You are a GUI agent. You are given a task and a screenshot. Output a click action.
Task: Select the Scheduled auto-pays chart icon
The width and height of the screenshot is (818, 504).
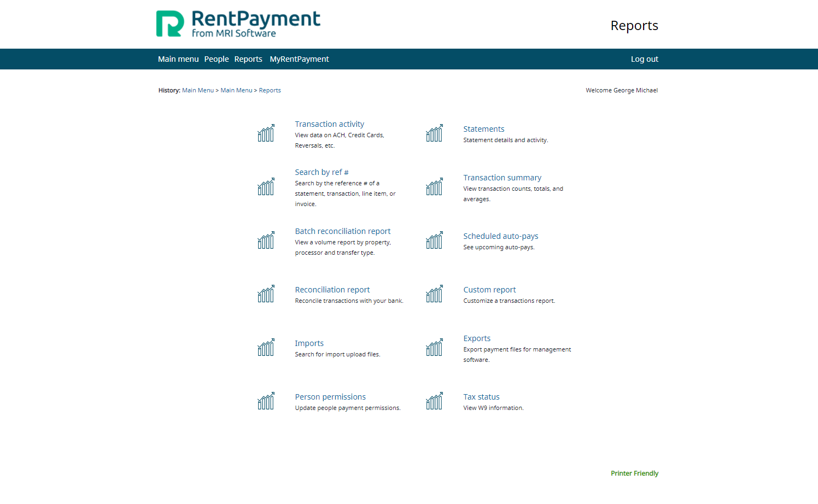[x=434, y=240]
